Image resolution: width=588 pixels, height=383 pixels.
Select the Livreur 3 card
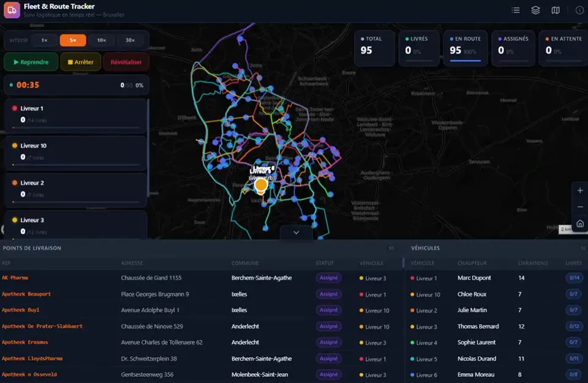point(75,225)
